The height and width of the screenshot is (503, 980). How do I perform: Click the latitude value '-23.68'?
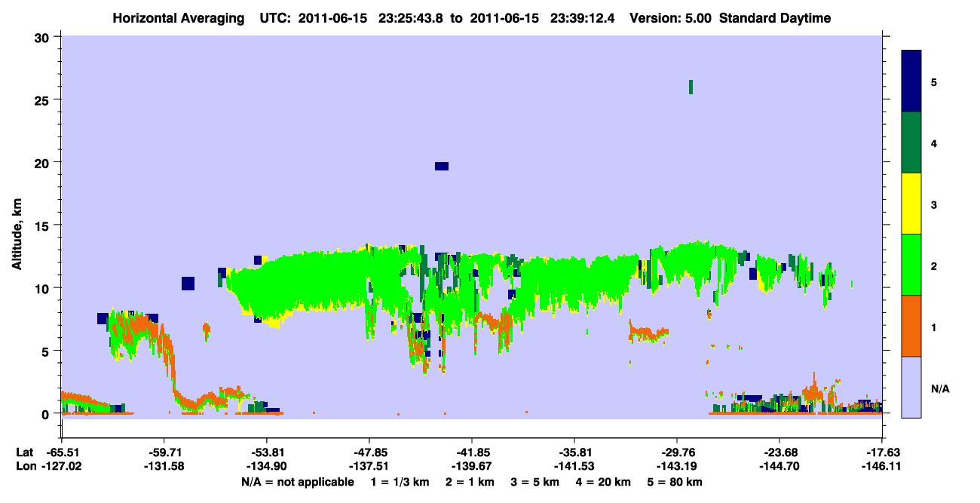pyautogui.click(x=779, y=452)
